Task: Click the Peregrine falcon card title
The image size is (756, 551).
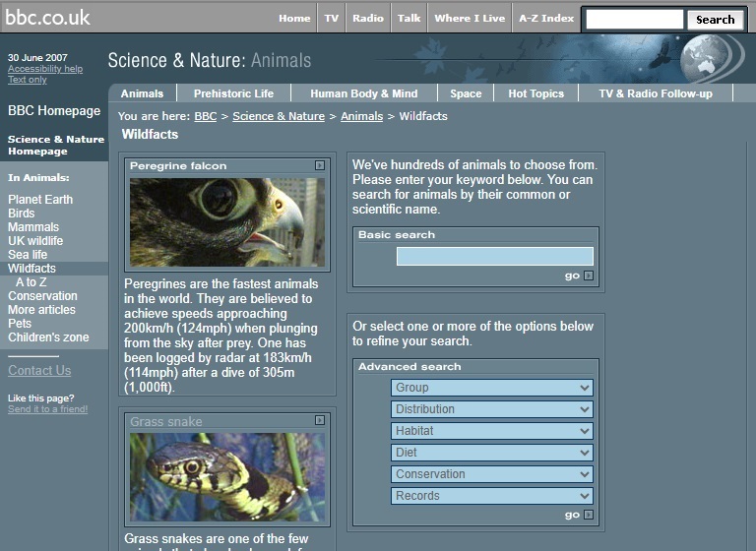Action: coord(178,166)
